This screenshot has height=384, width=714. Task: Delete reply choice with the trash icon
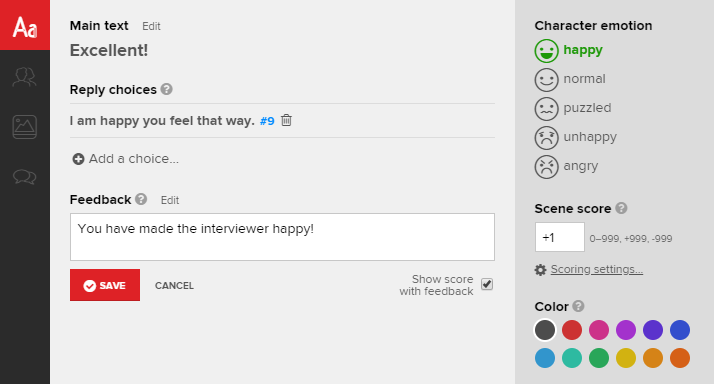(x=286, y=120)
